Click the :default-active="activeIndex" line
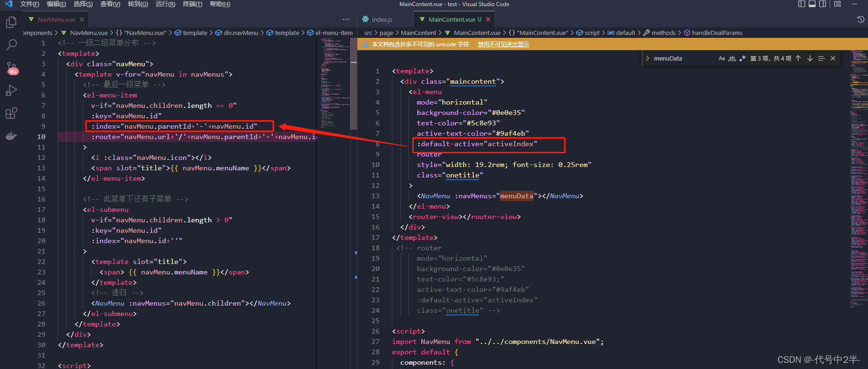Screen dimensions: 868x369 477,144
